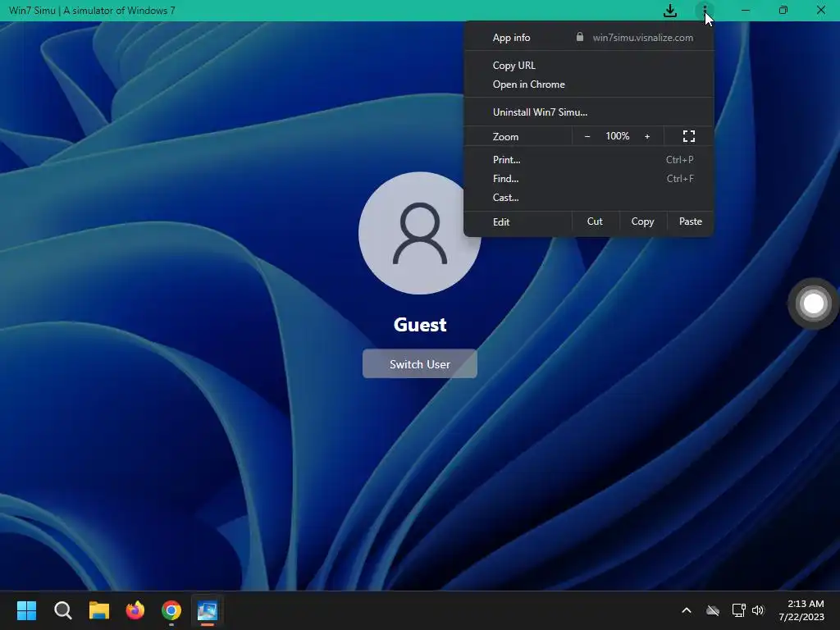840x630 pixels.
Task: Click the Switch User button
Action: pos(419,363)
